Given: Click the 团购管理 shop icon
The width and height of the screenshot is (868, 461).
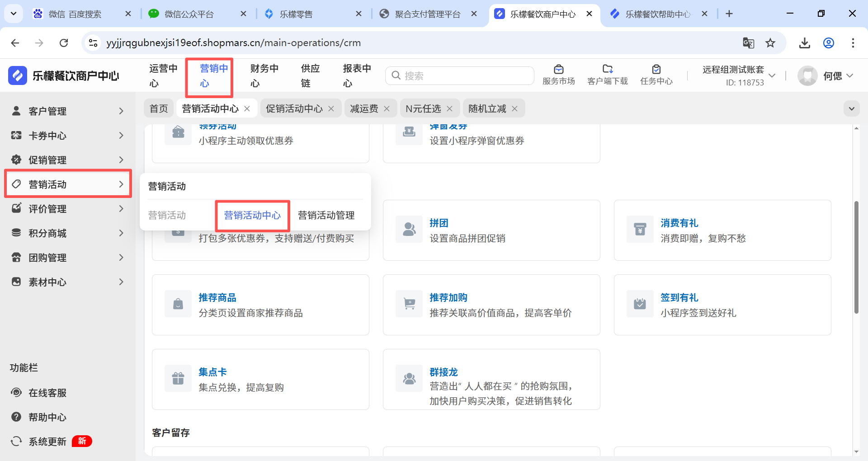Looking at the screenshot, I should coord(16,257).
